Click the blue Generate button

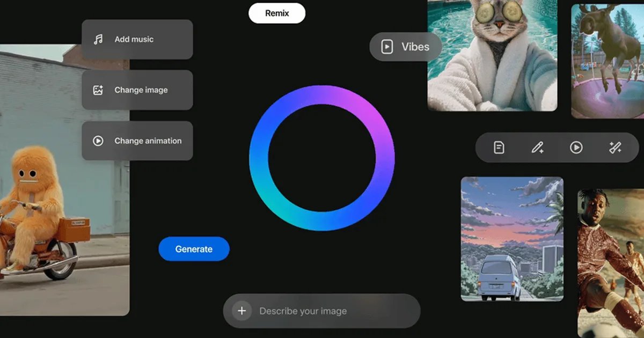(194, 249)
